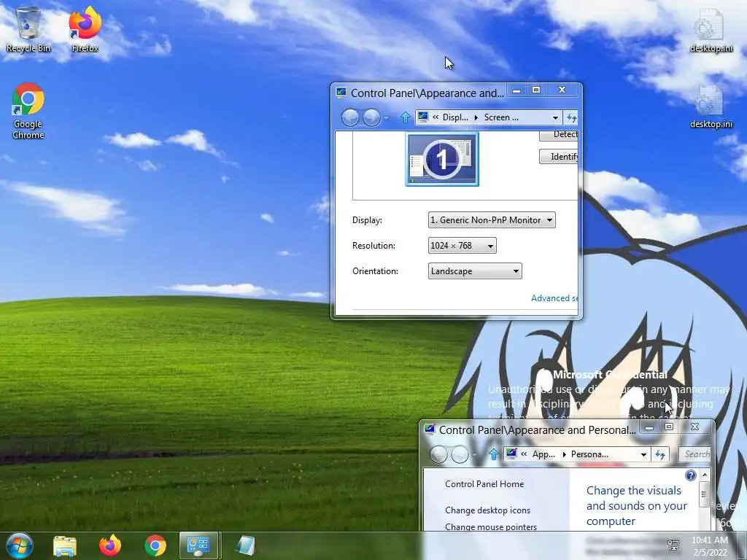Open recent pages dropdown in Screen Resolution window
This screenshot has height=560, width=747.
tap(387, 117)
